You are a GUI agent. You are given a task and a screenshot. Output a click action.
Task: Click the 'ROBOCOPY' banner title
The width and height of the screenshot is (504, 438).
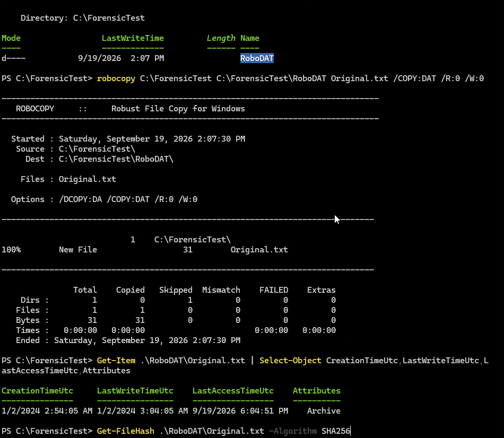(x=35, y=109)
